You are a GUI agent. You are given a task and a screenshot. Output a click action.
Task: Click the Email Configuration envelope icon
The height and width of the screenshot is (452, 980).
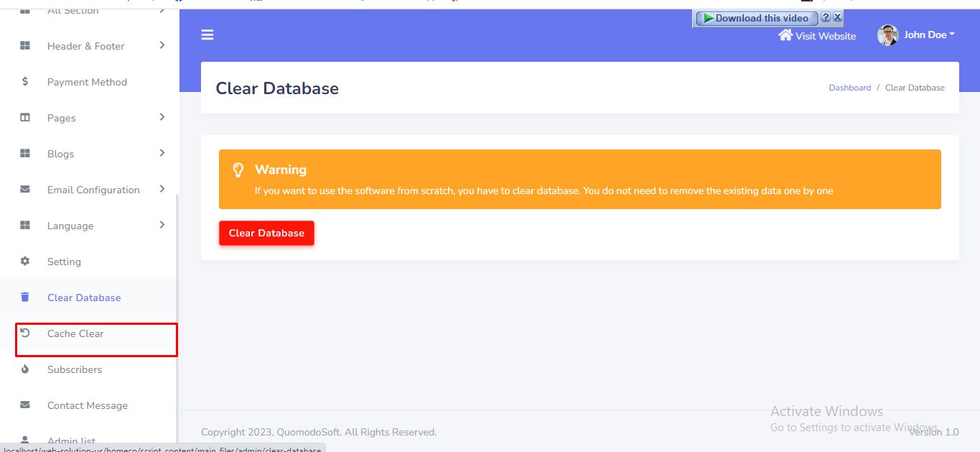click(25, 190)
